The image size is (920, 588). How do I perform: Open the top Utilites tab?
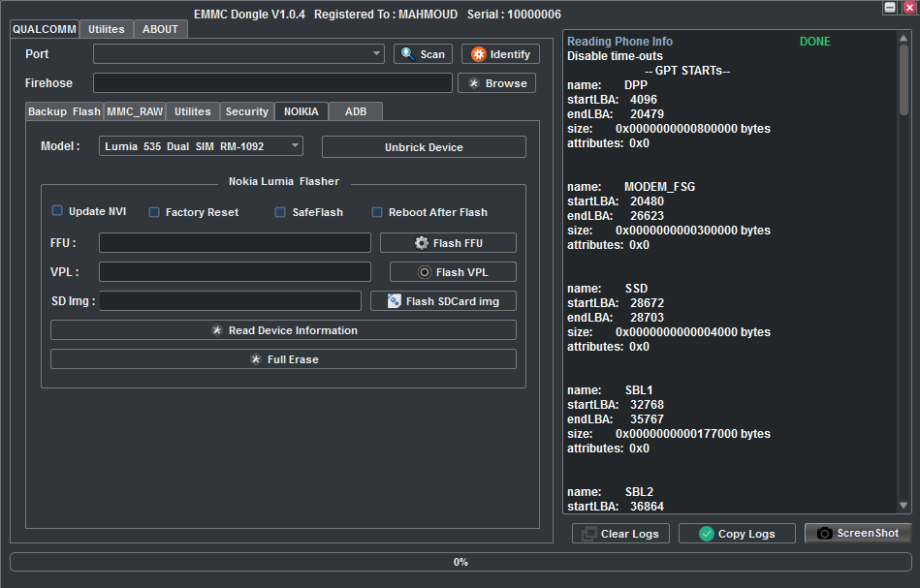click(x=107, y=29)
